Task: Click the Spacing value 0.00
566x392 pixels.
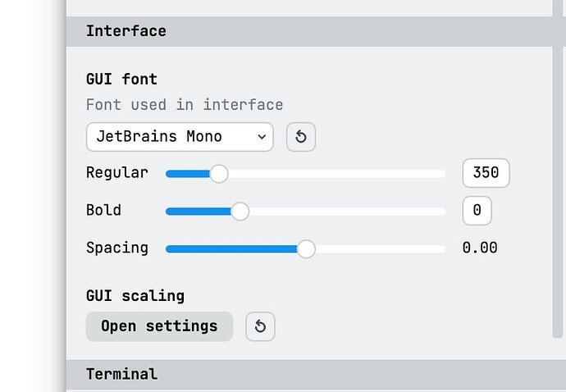Action: pos(480,248)
